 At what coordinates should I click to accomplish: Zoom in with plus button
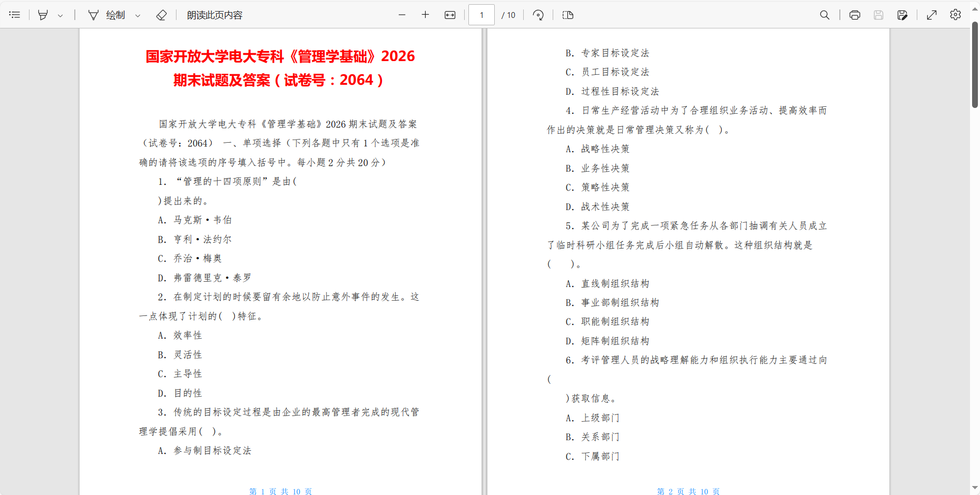coord(425,15)
